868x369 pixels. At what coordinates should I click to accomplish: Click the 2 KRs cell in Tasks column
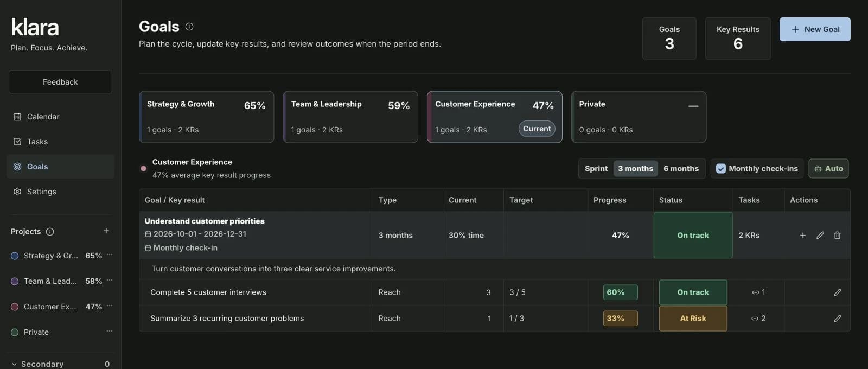749,235
